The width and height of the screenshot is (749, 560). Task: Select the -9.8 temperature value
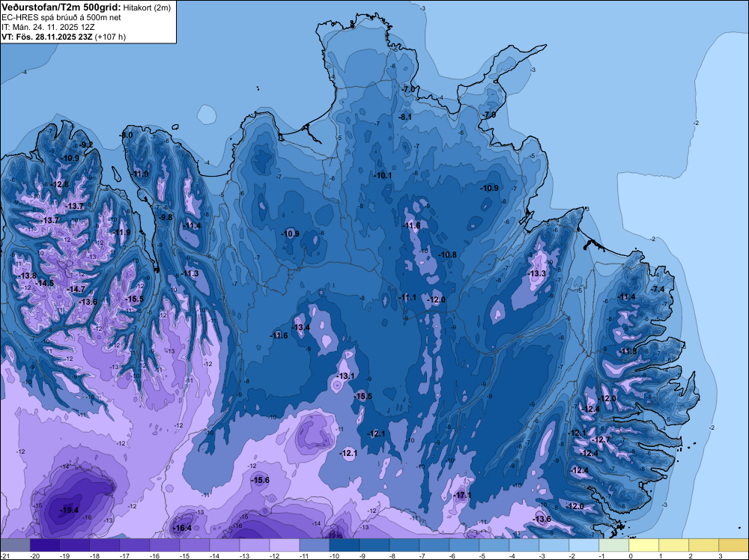point(166,217)
